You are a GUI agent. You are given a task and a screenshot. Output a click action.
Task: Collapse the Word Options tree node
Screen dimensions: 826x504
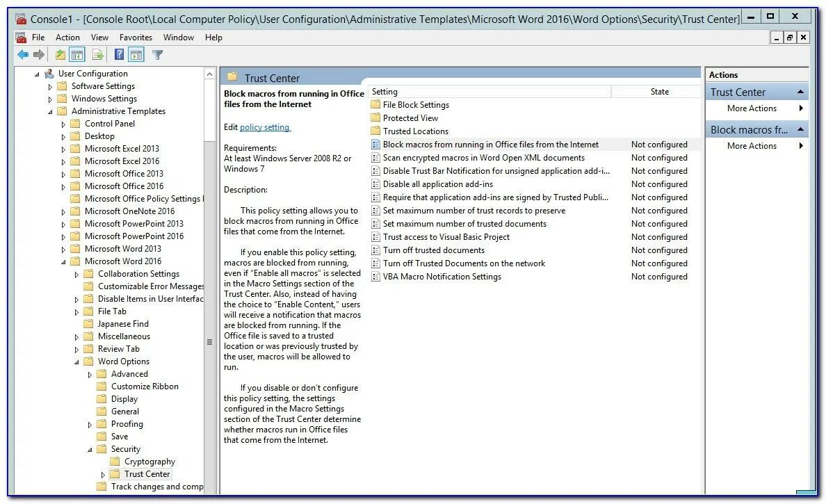[x=76, y=361]
